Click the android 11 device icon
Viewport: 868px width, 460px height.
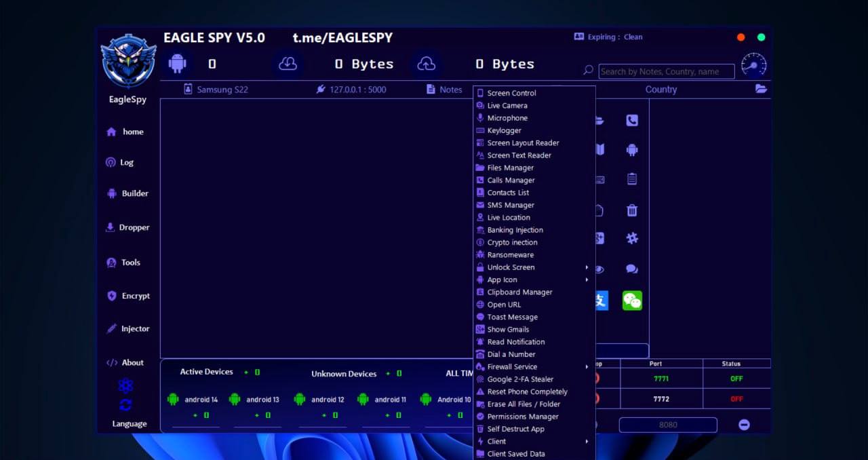pos(363,399)
